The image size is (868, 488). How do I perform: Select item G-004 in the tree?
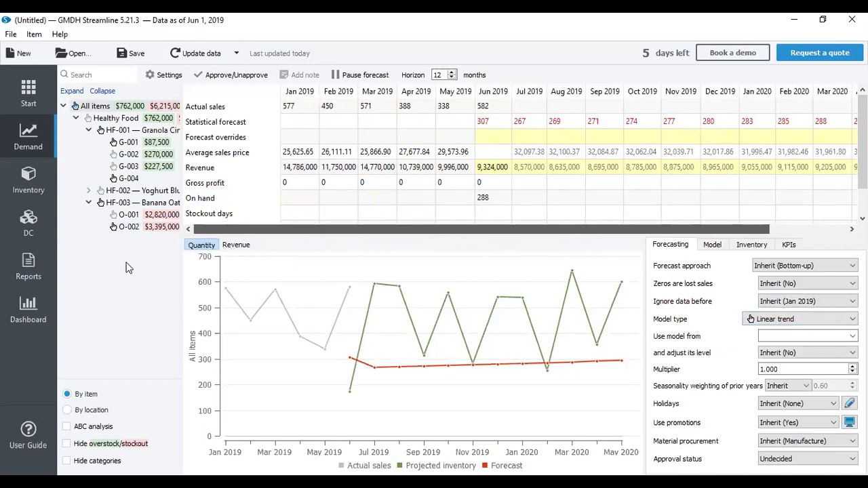128,179
